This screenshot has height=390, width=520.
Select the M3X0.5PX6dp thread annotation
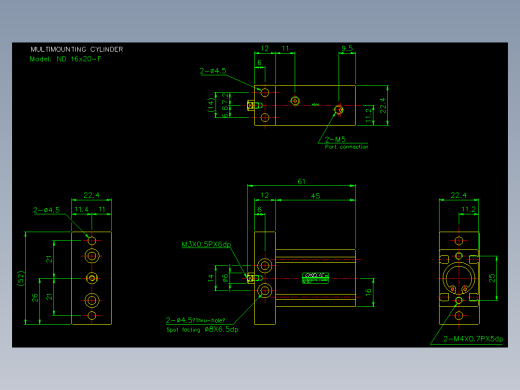206,244
